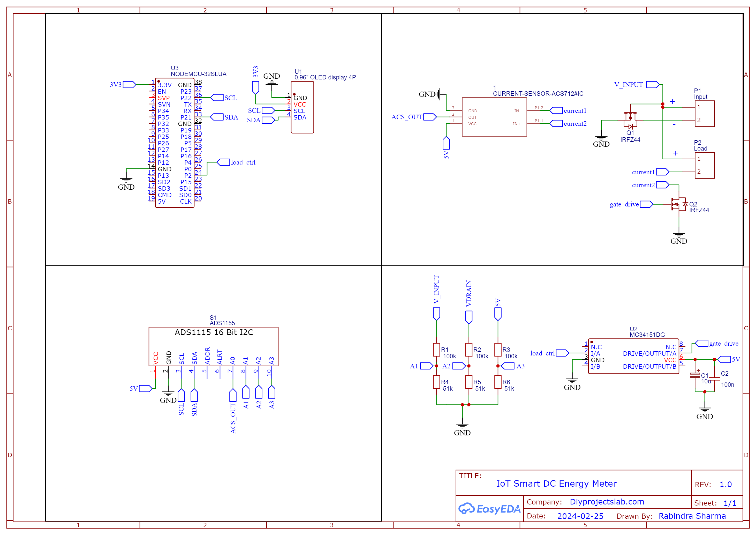The width and height of the screenshot is (756, 535).
Task: Click the ACS712 current sensor block
Action: [x=494, y=117]
